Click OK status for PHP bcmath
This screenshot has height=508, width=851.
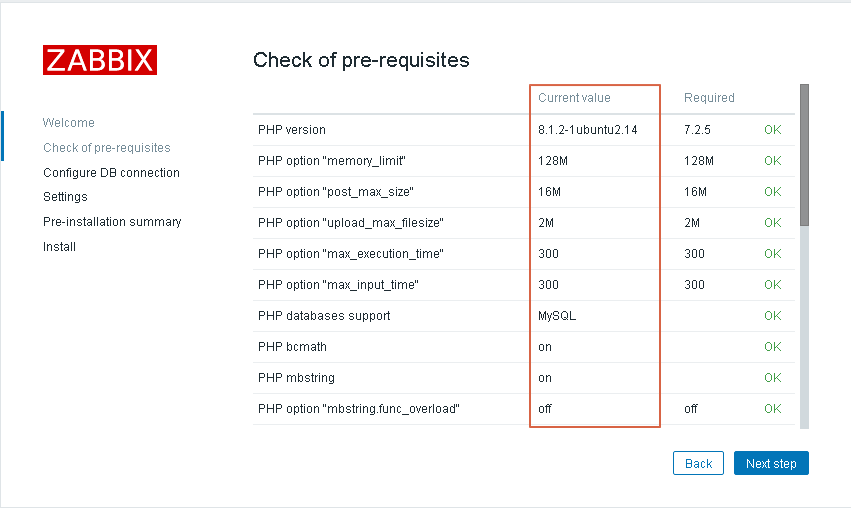click(772, 347)
